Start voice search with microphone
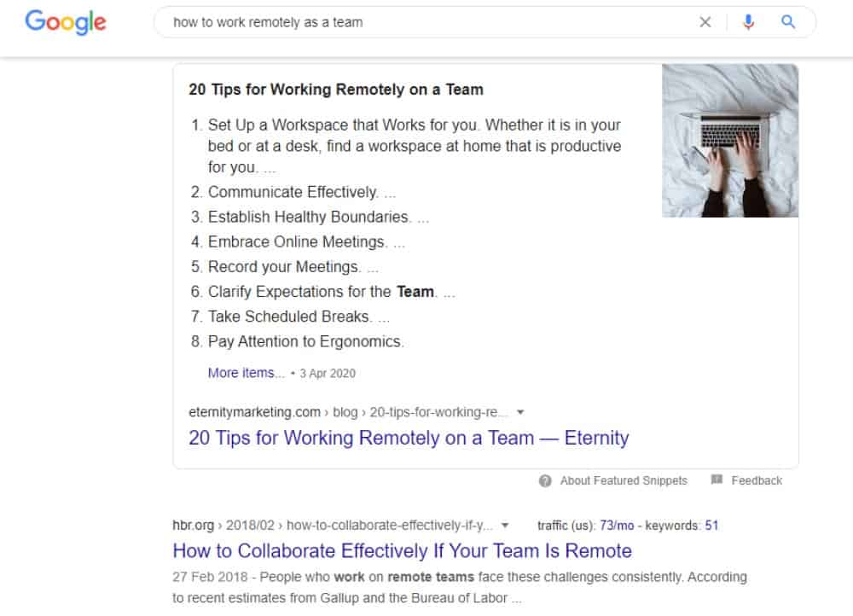The width and height of the screenshot is (853, 616). (748, 23)
